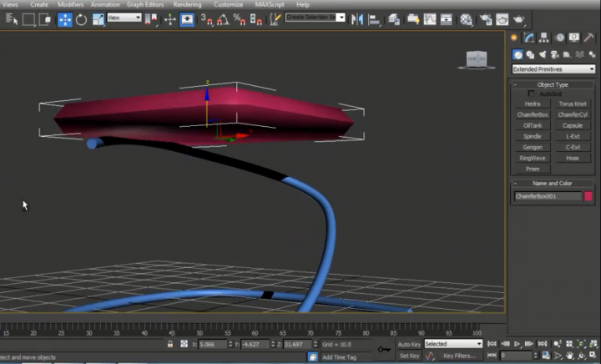
Task: Click the ChamferCyl object button
Action: (573, 114)
